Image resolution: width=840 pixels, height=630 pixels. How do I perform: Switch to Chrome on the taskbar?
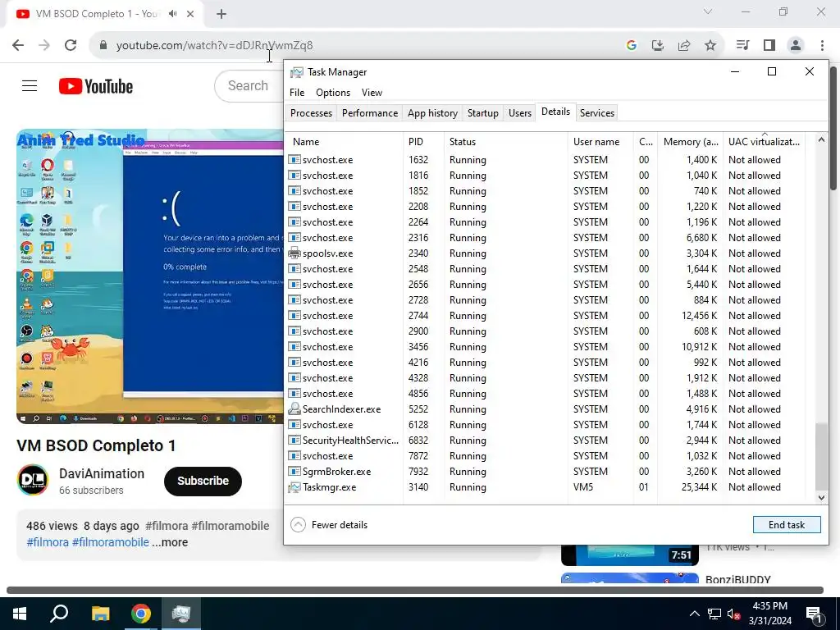pyautogui.click(x=141, y=614)
